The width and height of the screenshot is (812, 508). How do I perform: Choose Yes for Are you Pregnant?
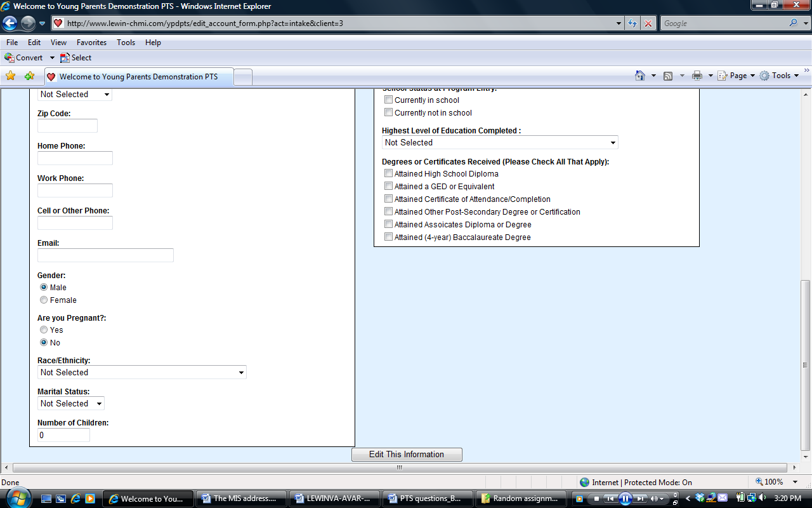44,330
